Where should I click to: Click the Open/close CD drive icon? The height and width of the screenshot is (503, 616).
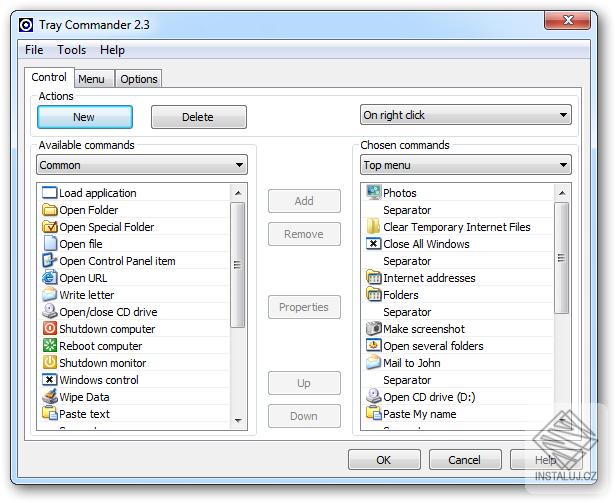[x=50, y=311]
